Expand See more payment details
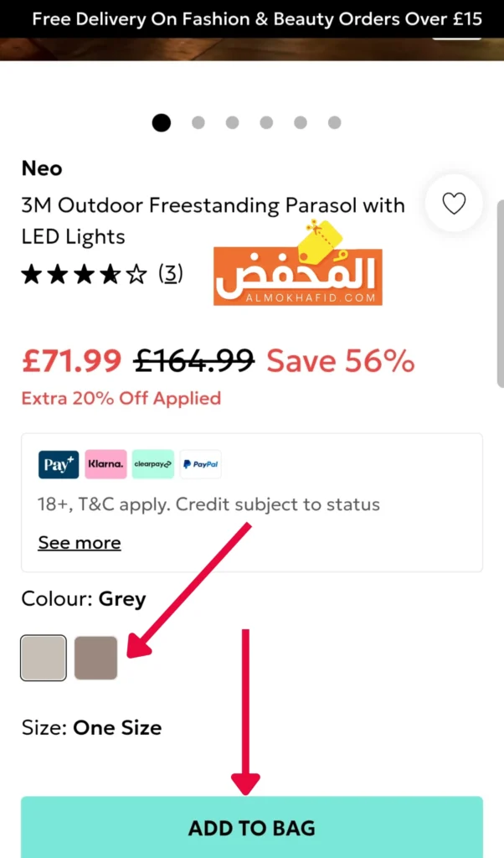 point(80,543)
